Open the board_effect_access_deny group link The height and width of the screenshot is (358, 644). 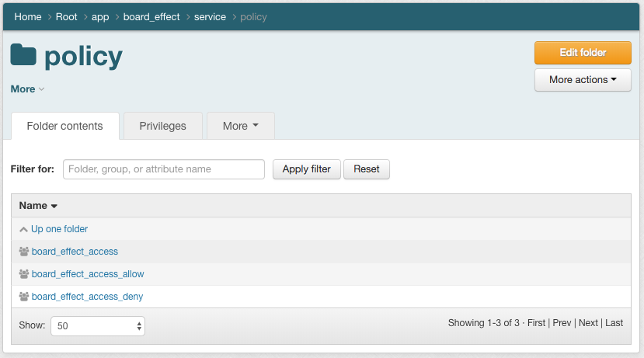coord(87,297)
